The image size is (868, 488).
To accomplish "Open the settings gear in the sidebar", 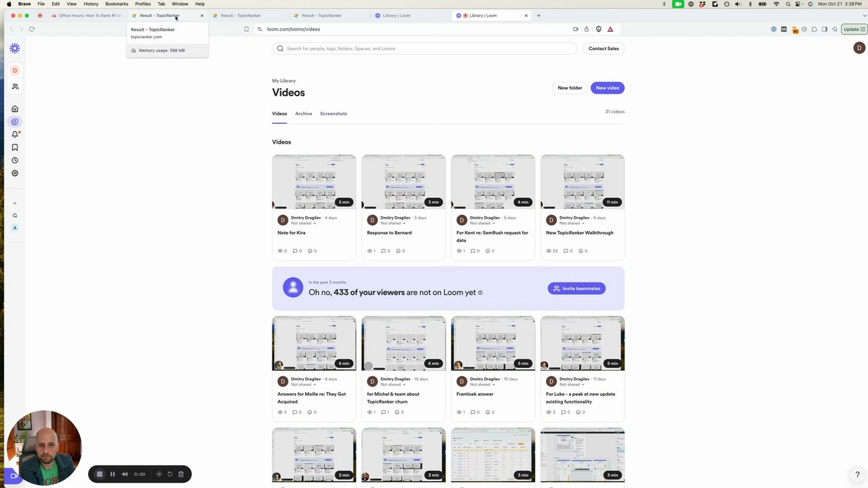I will pyautogui.click(x=15, y=173).
